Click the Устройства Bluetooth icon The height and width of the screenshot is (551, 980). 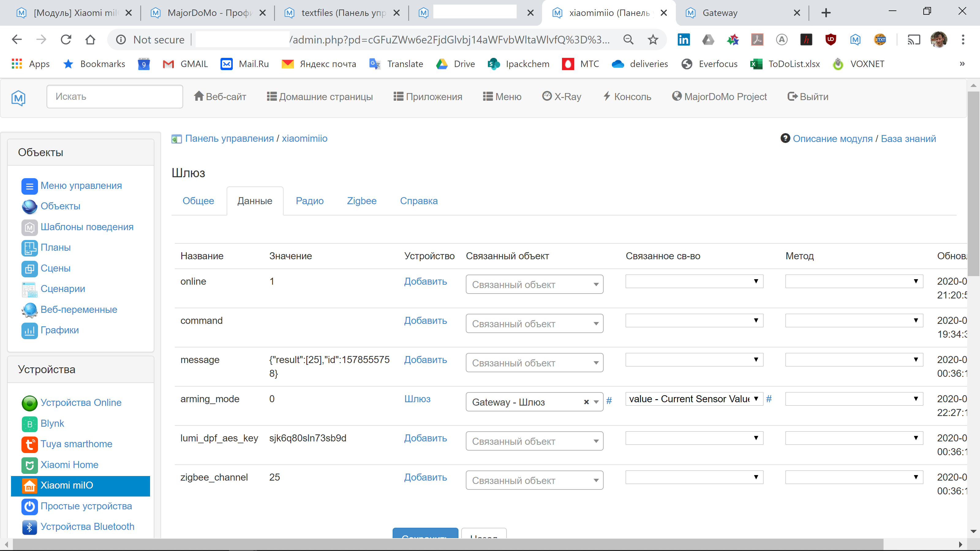[29, 527]
